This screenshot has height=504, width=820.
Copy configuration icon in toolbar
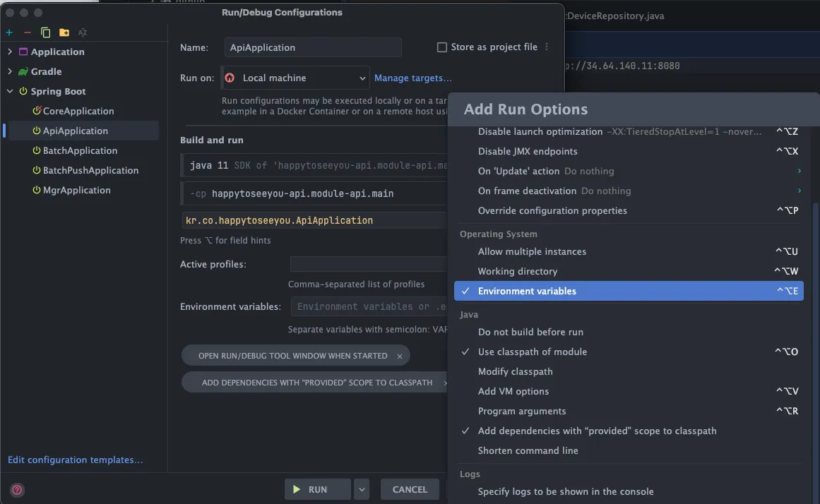pos(45,32)
